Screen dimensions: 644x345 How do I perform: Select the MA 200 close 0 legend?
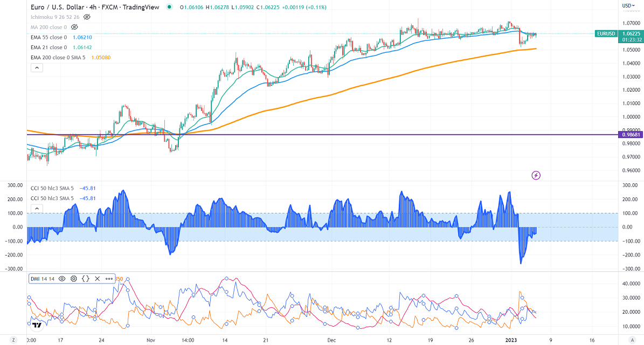pyautogui.click(x=49, y=27)
